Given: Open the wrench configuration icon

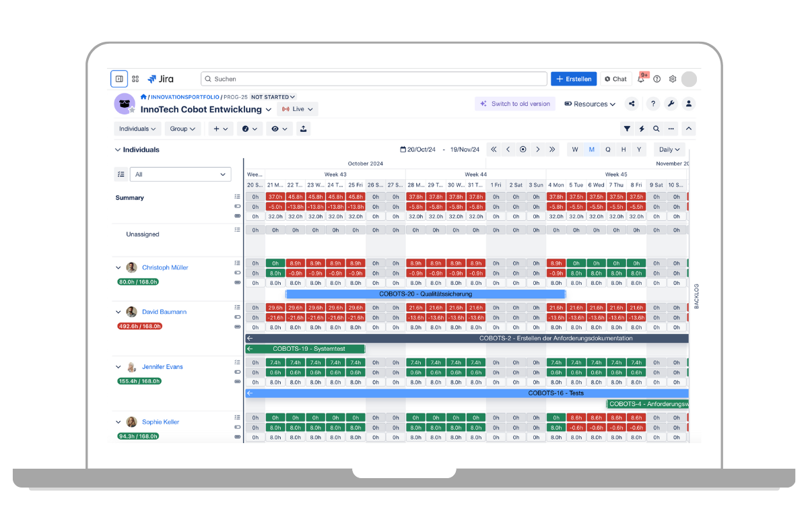Looking at the screenshot, I should pos(671,104).
